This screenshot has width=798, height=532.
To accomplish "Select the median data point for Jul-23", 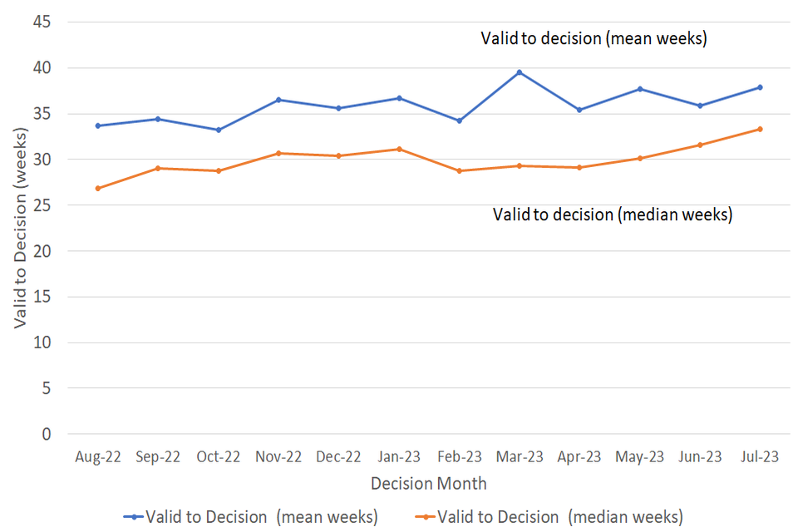I will [760, 129].
